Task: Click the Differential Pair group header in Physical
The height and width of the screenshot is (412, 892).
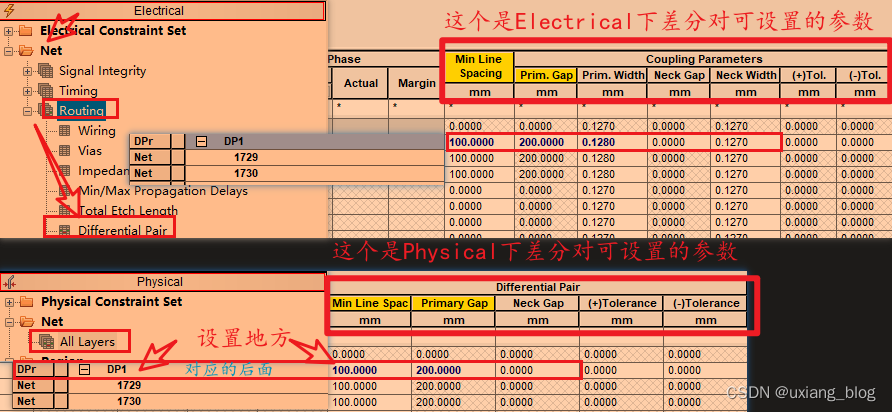Action: pos(538,287)
